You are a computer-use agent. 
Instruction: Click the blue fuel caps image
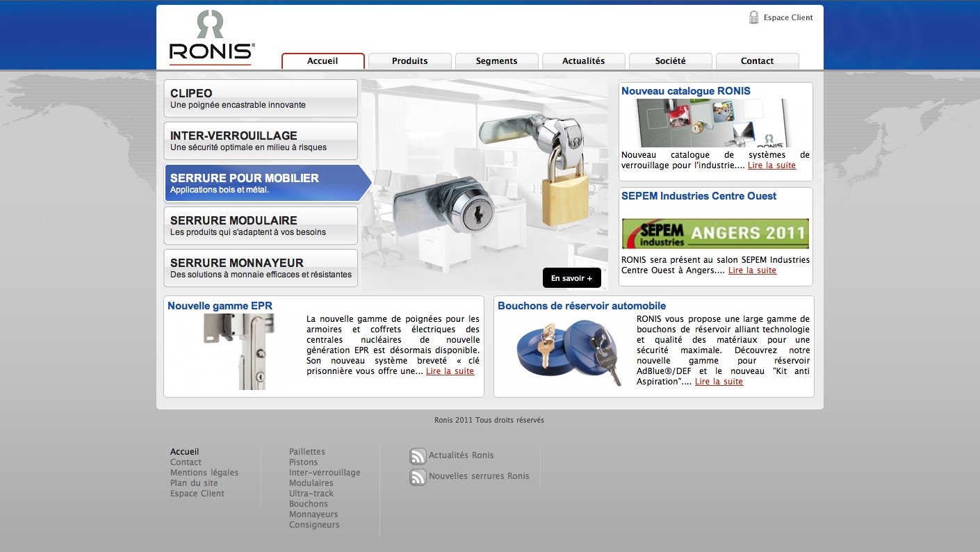pyautogui.click(x=570, y=352)
